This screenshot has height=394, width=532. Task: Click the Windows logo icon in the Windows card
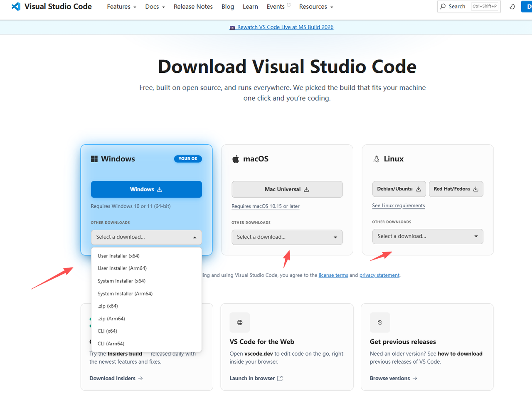coord(94,159)
